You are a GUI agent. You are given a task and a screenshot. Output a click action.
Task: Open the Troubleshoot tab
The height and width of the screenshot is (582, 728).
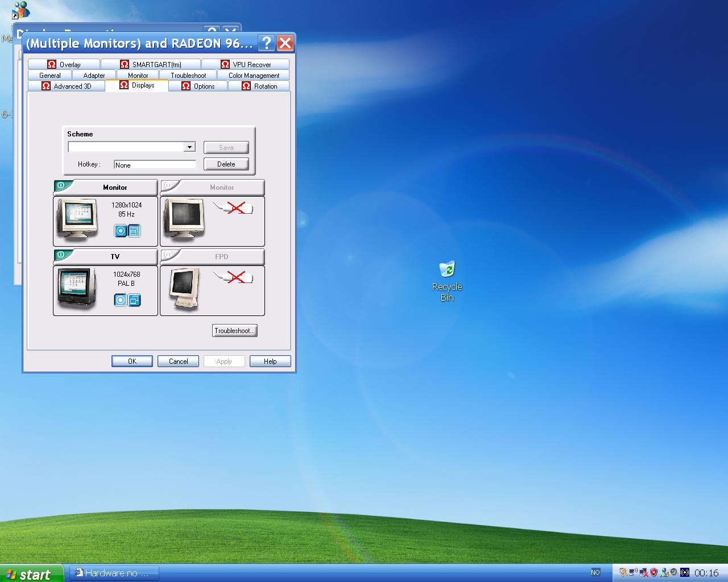[188, 75]
